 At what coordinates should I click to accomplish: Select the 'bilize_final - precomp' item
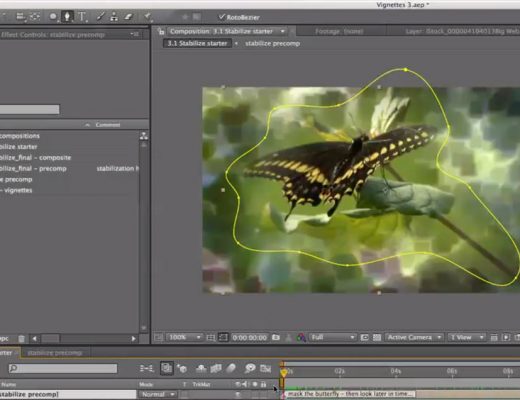(x=33, y=169)
